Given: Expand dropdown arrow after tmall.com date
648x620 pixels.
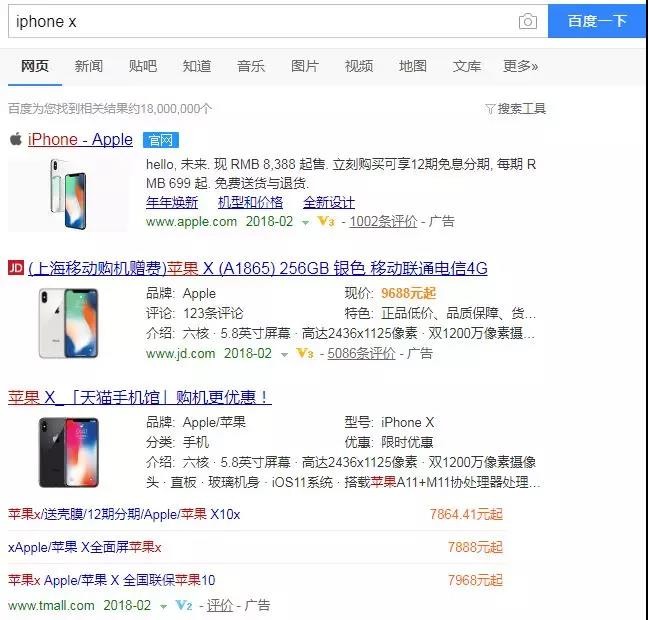Looking at the screenshot, I should click(163, 607).
